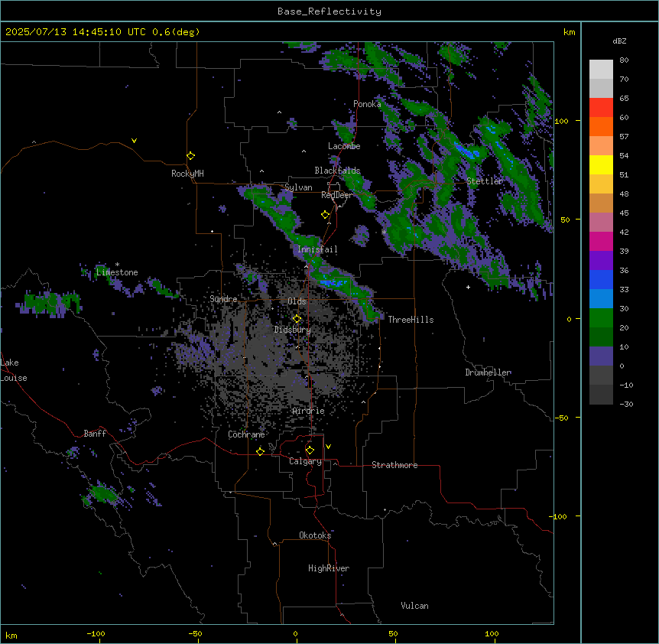
Task: Select the 42 label in dBZ legend
Action: tap(624, 232)
